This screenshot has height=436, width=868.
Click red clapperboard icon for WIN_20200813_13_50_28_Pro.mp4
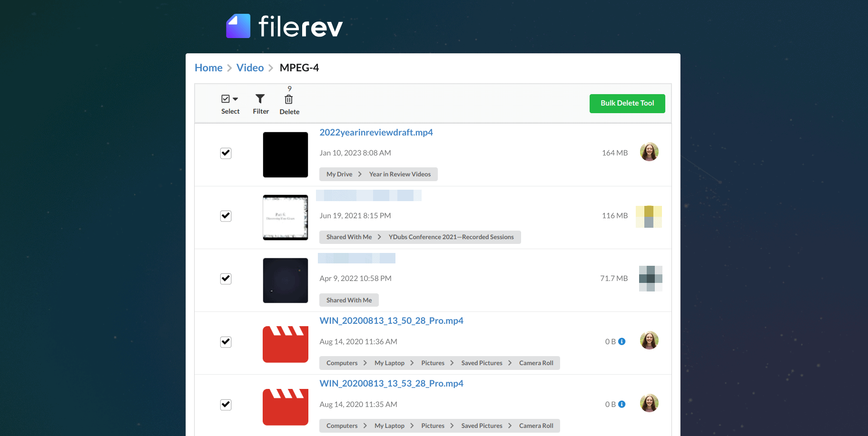point(286,344)
